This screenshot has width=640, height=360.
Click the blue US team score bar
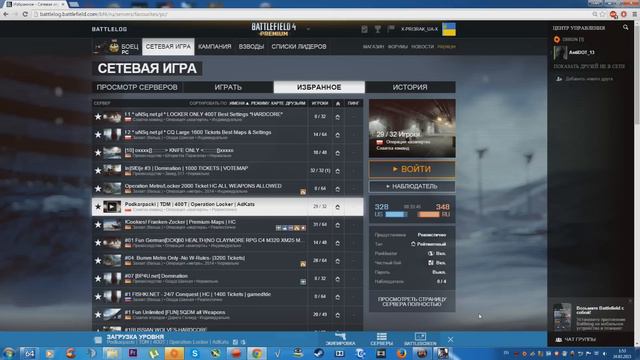[x=396, y=214]
